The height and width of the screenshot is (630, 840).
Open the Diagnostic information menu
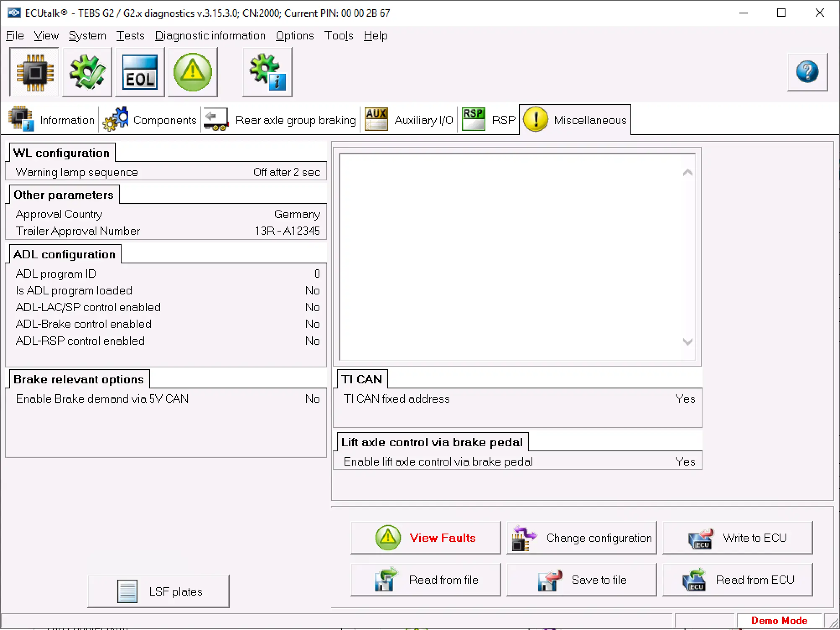pyautogui.click(x=210, y=36)
